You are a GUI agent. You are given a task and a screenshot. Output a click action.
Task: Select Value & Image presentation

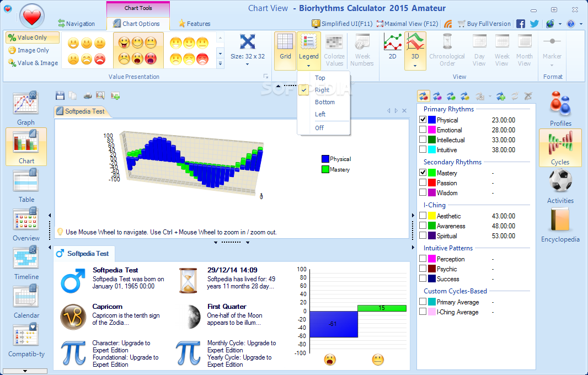pos(33,63)
